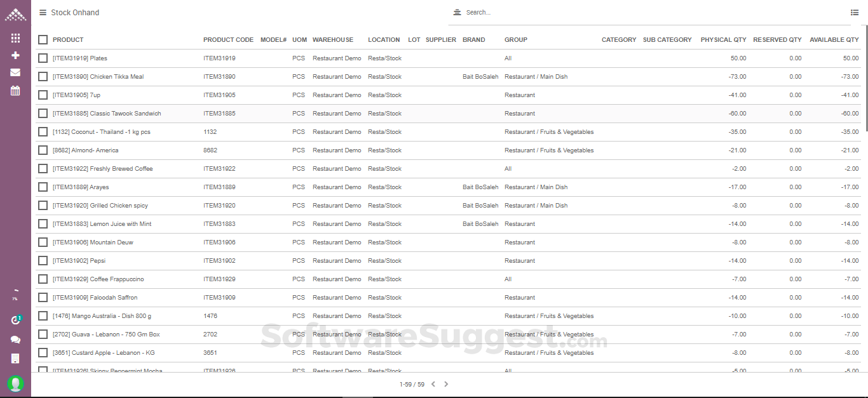Check the Grilled Chicken spicy checkbox

click(x=43, y=206)
